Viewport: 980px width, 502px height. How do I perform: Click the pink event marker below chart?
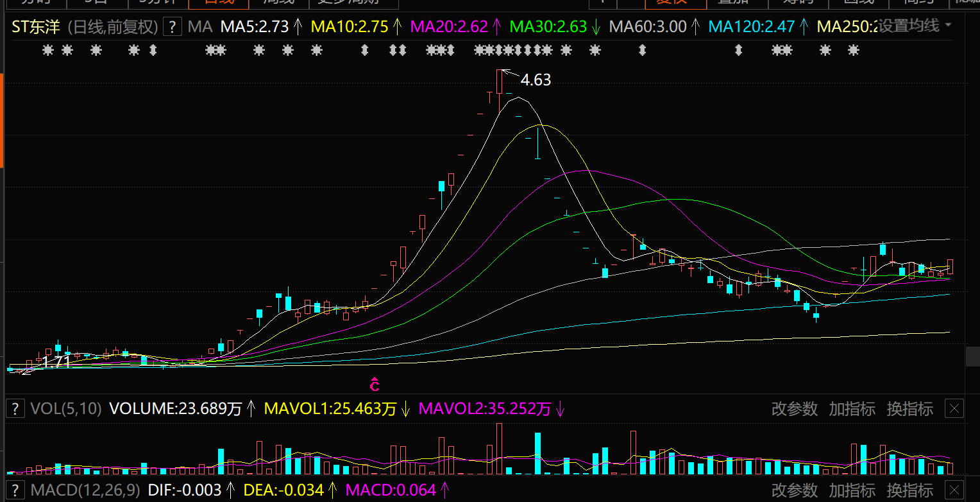pos(375,385)
